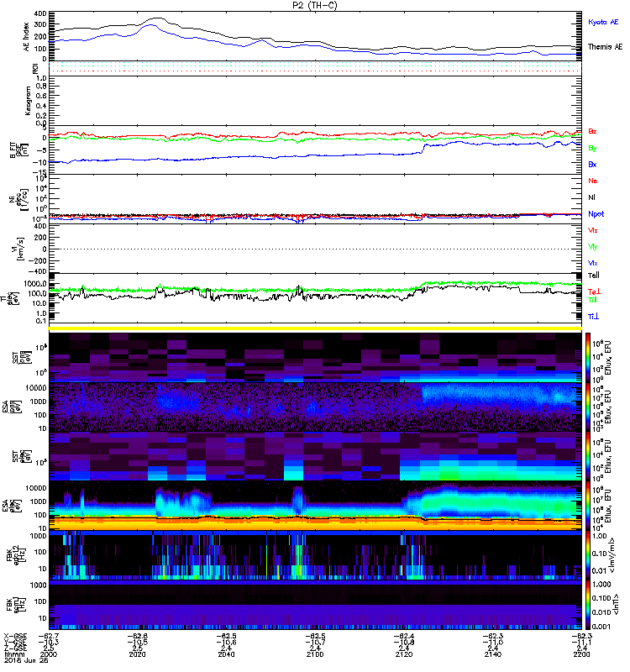Click the 2000 time tick label
Viewport: 630px width, 672px height.
48,654
